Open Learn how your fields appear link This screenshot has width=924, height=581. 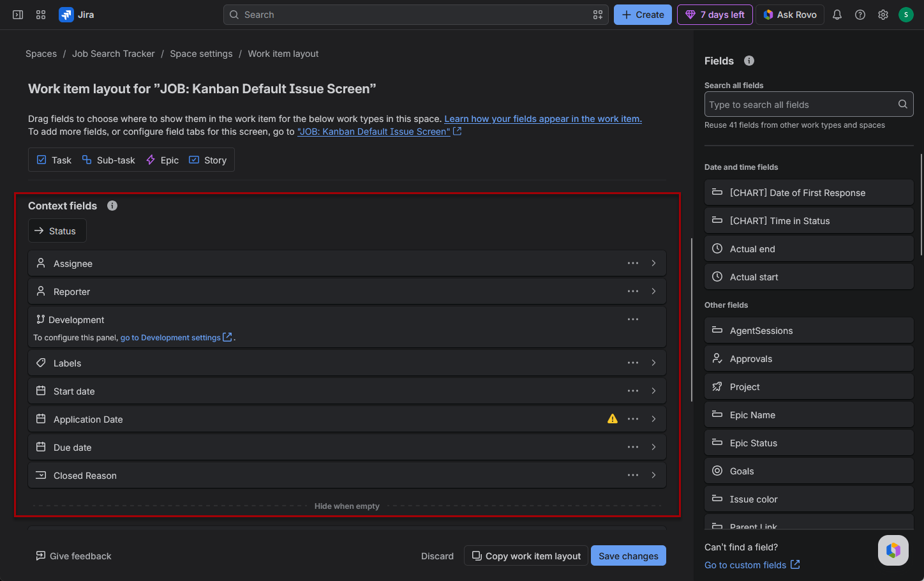tap(543, 119)
